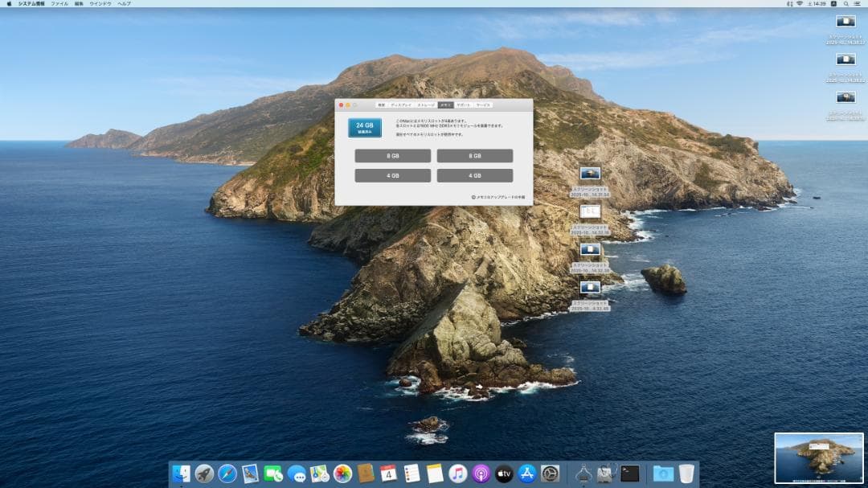Select the topmost screenshot file on the desktop
This screenshot has height=488, width=868.
[x=844, y=23]
